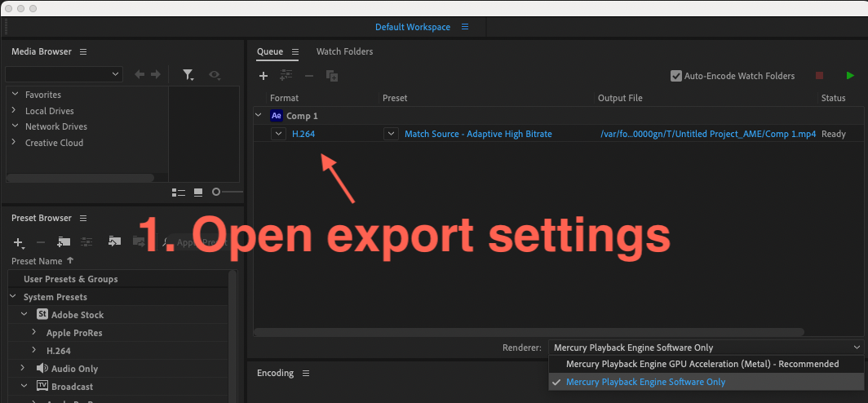Screen dimensions: 868x403
Task: Collapse the Adobe Stock preset group
Action: [24, 314]
